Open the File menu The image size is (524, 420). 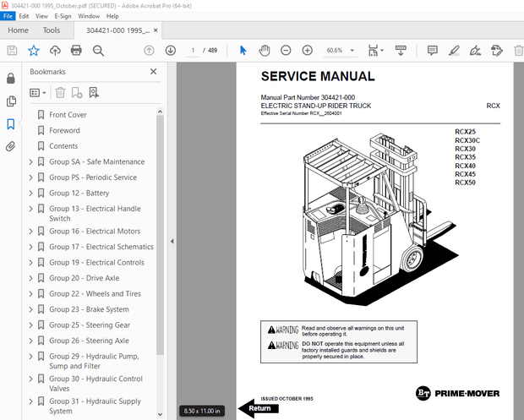coord(8,16)
